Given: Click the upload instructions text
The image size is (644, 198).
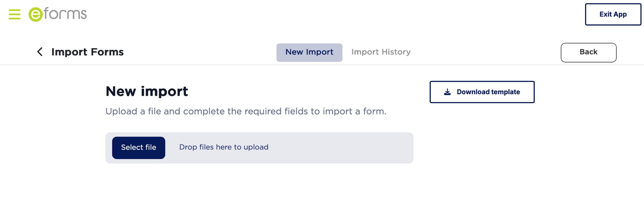Looking at the screenshot, I should 246,111.
